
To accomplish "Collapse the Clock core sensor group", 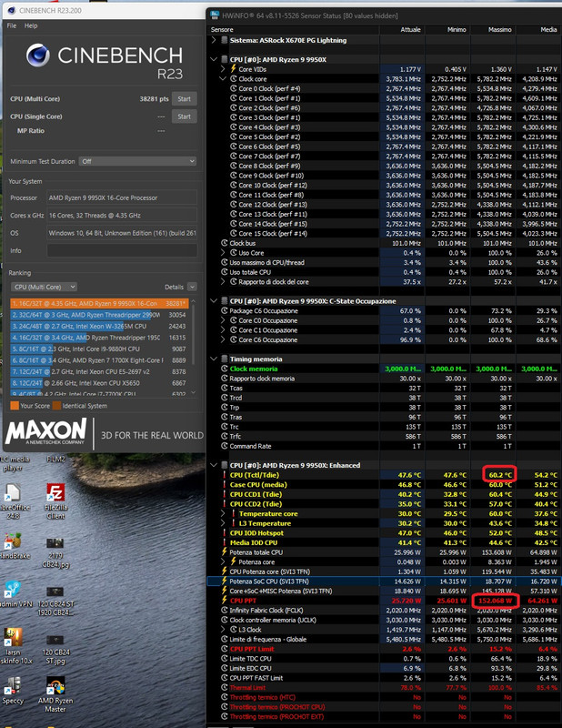I will pos(223,79).
